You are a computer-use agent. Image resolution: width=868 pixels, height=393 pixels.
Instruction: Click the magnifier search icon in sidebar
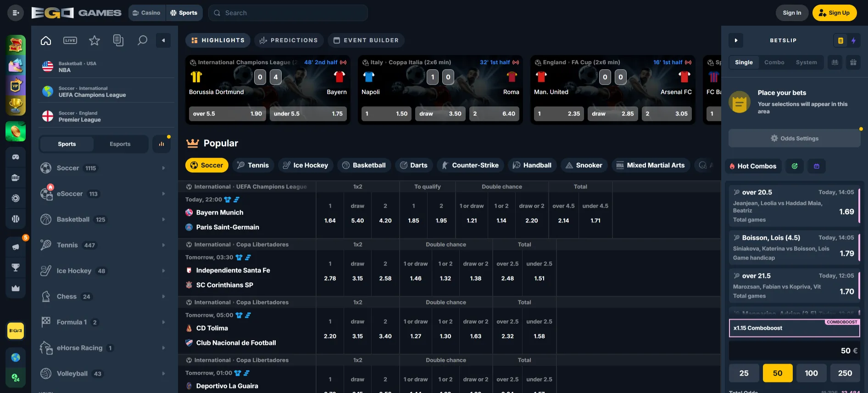(143, 40)
